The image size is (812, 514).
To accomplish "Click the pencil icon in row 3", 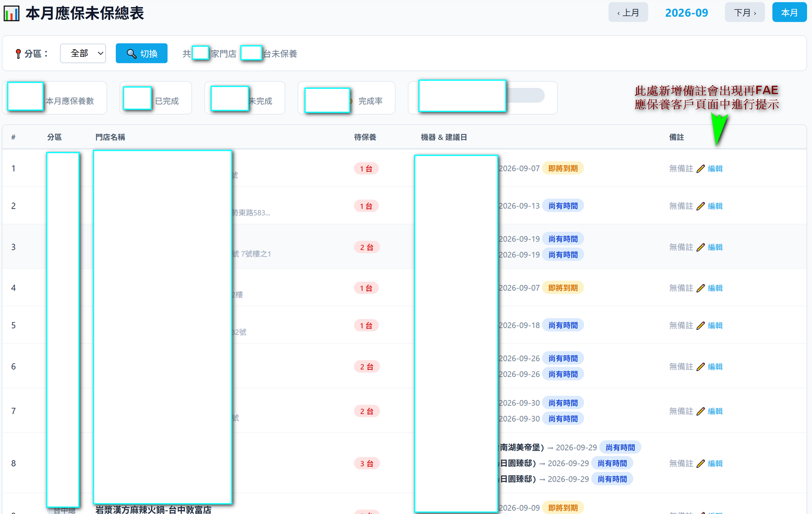I will (x=700, y=247).
